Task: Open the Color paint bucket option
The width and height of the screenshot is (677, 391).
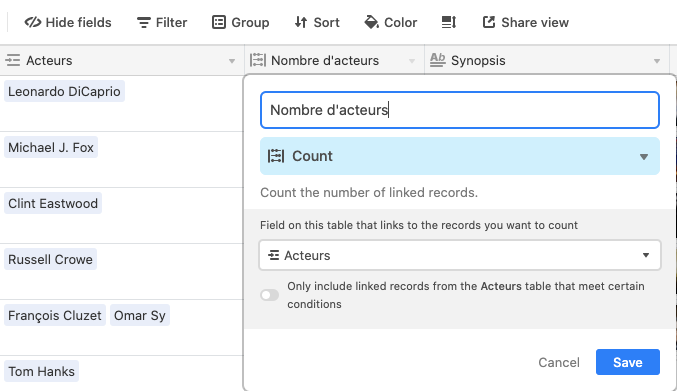Action: click(x=391, y=22)
